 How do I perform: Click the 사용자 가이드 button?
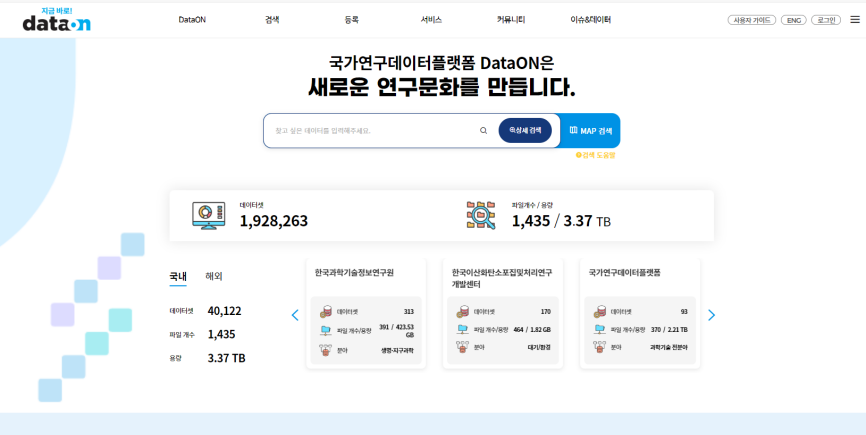click(x=752, y=20)
